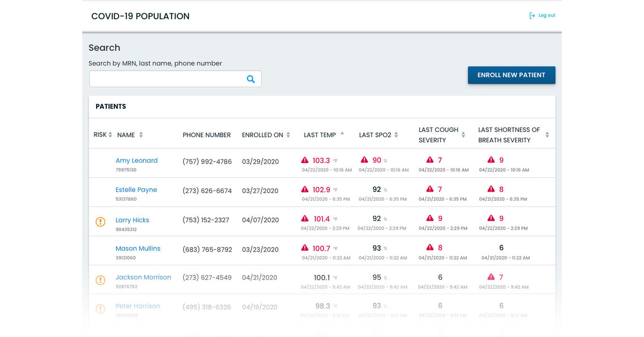The image size is (644, 337).
Task: Toggle sorting on the NAME column
Action: coord(140,135)
